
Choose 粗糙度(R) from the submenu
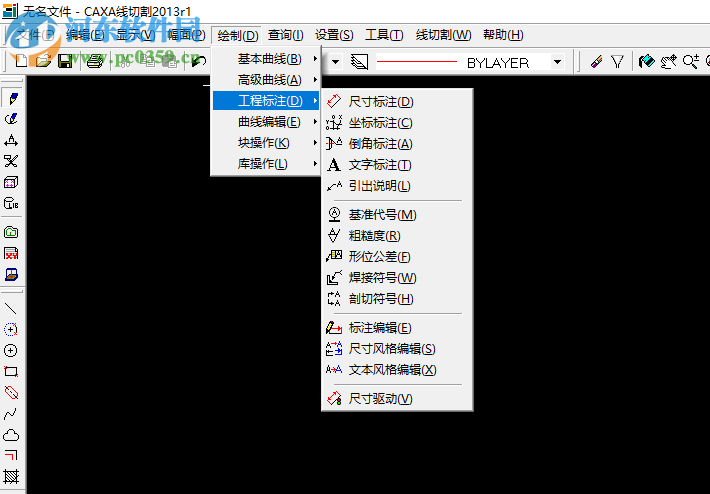(x=397, y=236)
